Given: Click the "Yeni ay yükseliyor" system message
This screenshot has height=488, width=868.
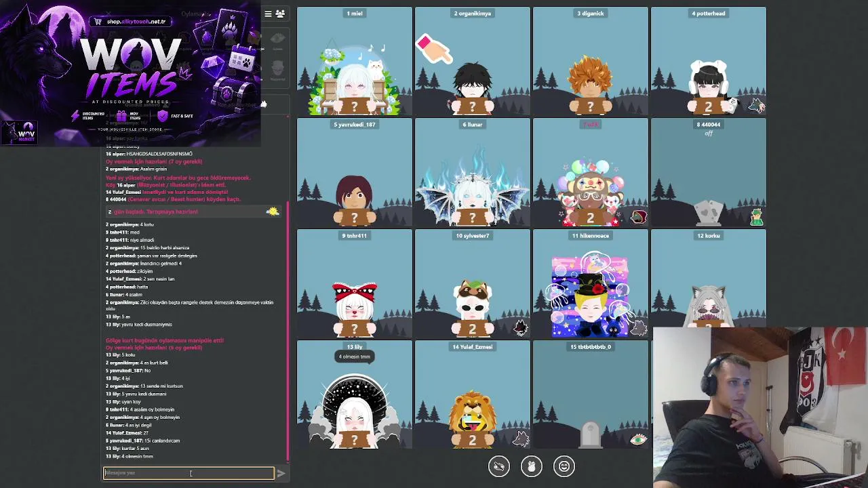Looking at the screenshot, I should [x=178, y=178].
